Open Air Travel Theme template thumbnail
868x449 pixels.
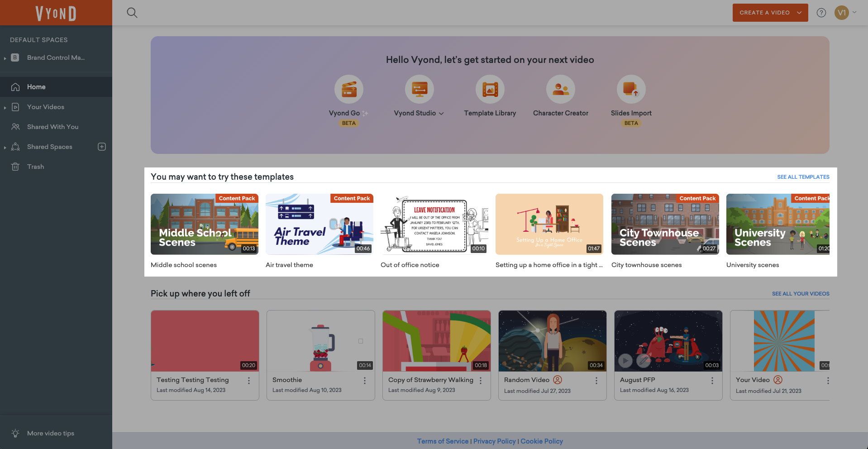[320, 224]
